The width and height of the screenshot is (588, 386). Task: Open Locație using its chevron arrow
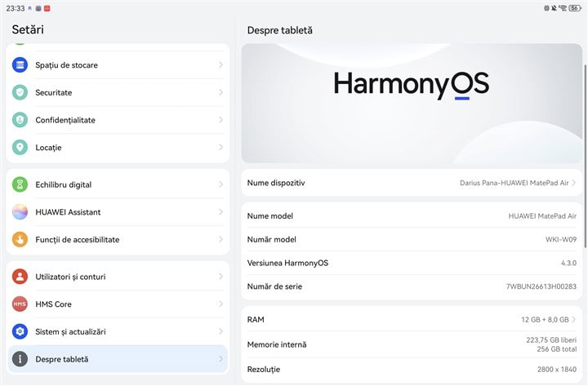pyautogui.click(x=220, y=147)
